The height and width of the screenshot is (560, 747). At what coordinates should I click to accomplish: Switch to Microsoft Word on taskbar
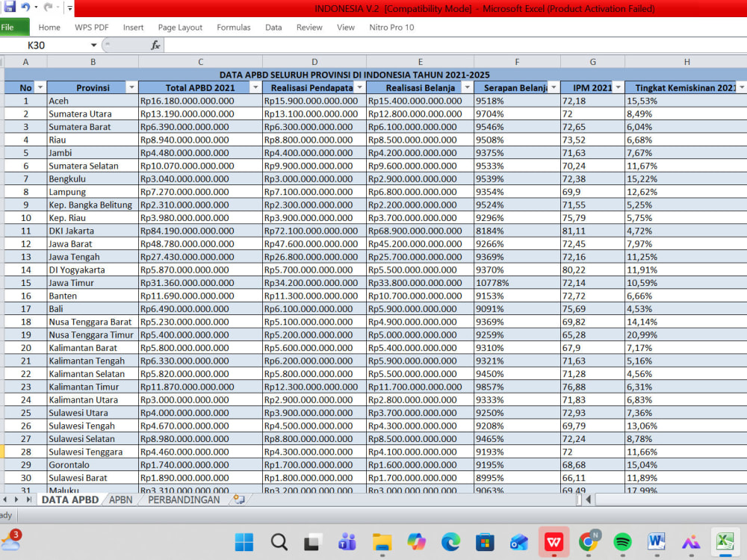point(657,542)
